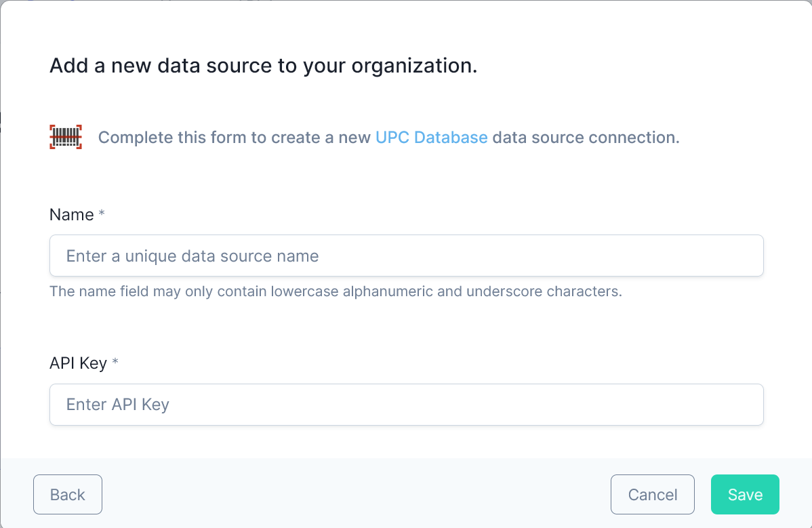Cancel creating the data source
This screenshot has height=528, width=812.
coord(652,494)
